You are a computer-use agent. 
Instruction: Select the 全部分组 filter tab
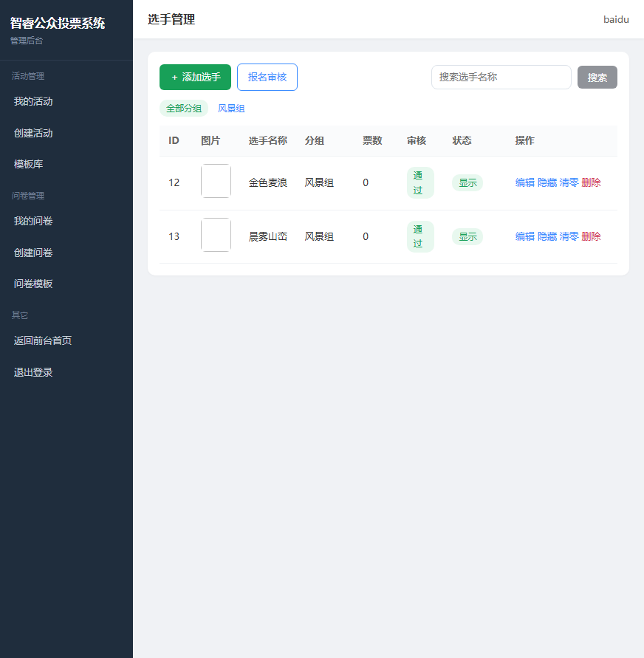(184, 109)
